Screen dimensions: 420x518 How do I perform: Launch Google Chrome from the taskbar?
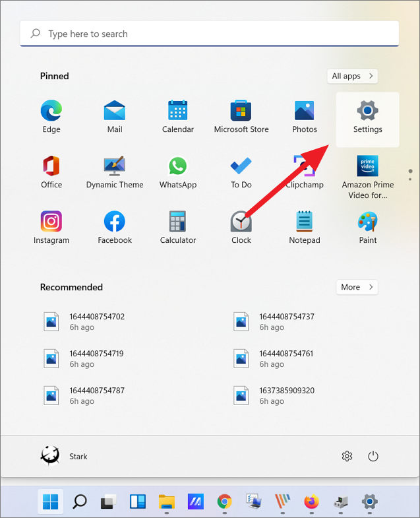(225, 502)
